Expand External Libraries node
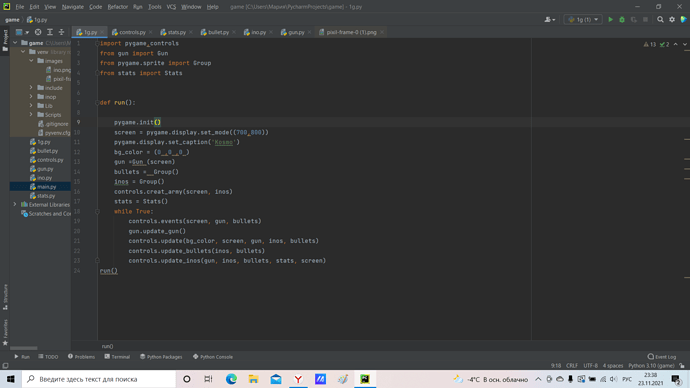 tap(15, 205)
